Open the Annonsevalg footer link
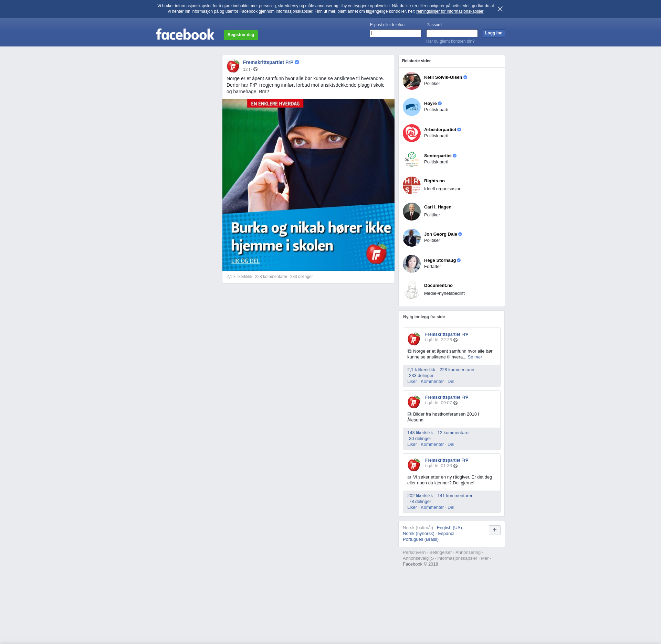The height and width of the screenshot is (644, 661). click(418, 558)
